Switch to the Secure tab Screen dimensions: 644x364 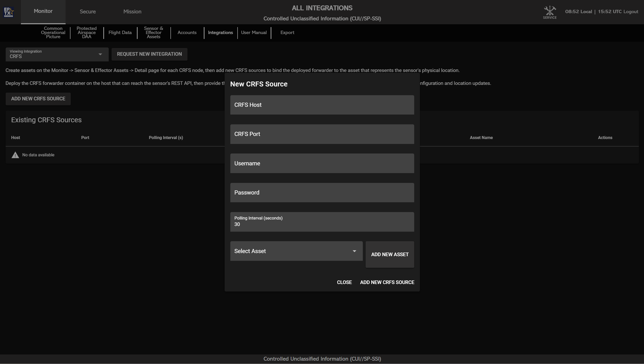click(88, 12)
